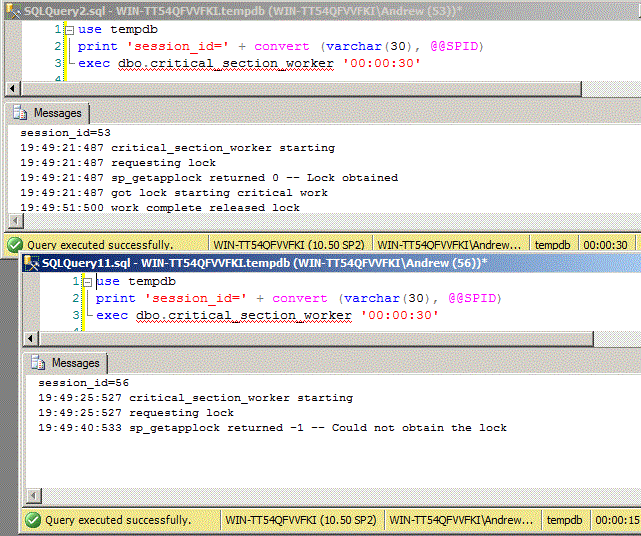Click tempdb database in bottom status bar

(564, 520)
